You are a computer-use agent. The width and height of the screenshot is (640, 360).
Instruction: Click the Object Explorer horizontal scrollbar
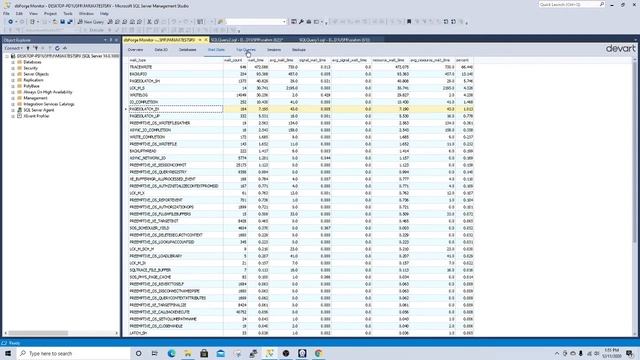pyautogui.click(x=60, y=333)
